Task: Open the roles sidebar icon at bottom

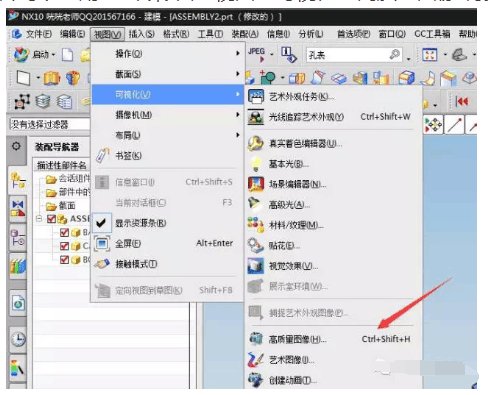Action: pos(18,368)
